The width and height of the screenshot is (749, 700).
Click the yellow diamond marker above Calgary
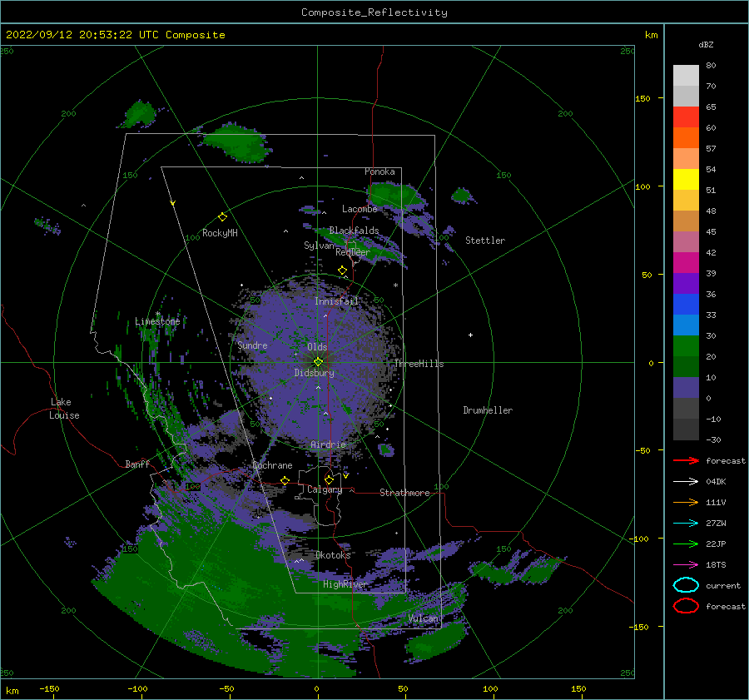[x=329, y=479]
